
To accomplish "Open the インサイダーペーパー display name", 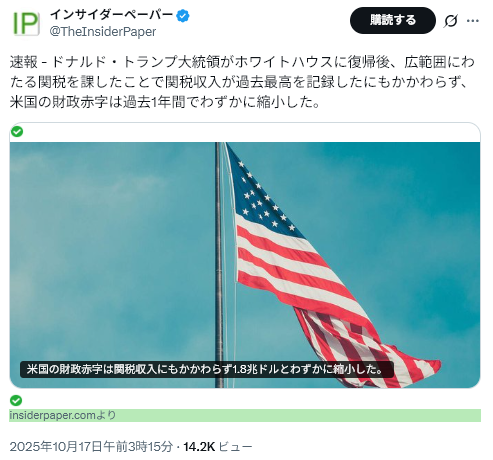I will 111,15.
